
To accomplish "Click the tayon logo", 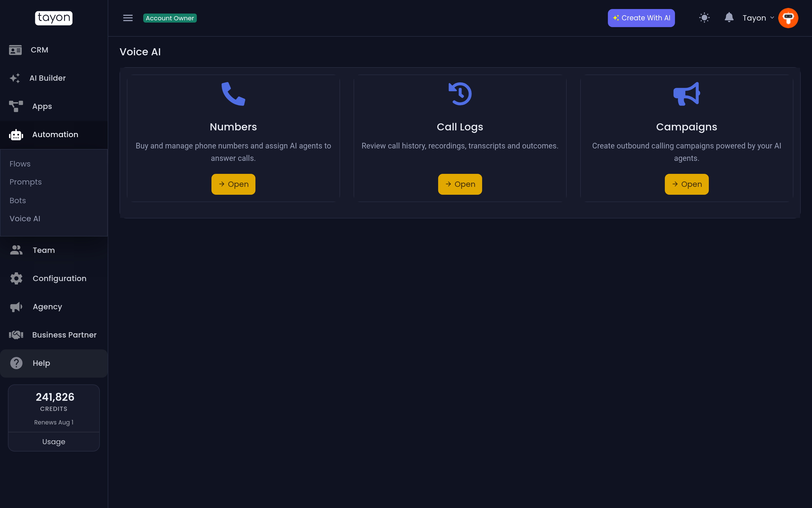I will pos(54,18).
